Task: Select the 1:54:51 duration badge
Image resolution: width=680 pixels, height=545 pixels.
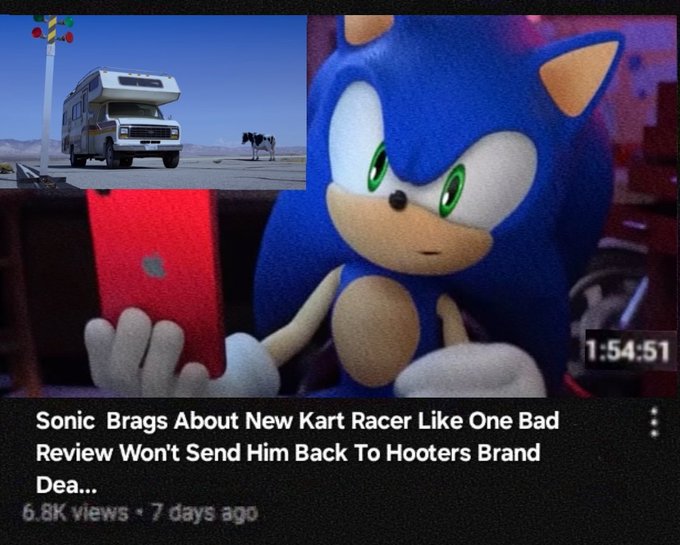Action: click(628, 350)
